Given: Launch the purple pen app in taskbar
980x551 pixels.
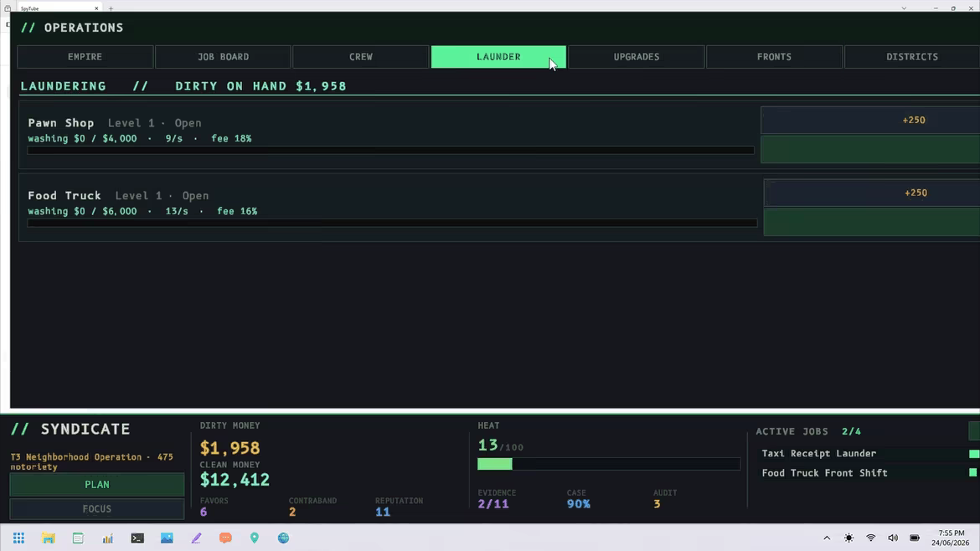Looking at the screenshot, I should [x=196, y=538].
